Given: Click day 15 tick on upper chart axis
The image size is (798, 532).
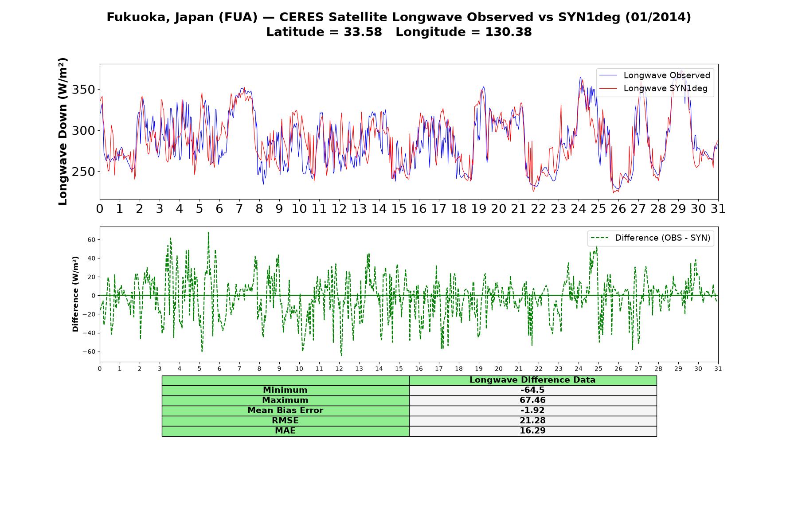Looking at the screenshot, I should [399, 209].
